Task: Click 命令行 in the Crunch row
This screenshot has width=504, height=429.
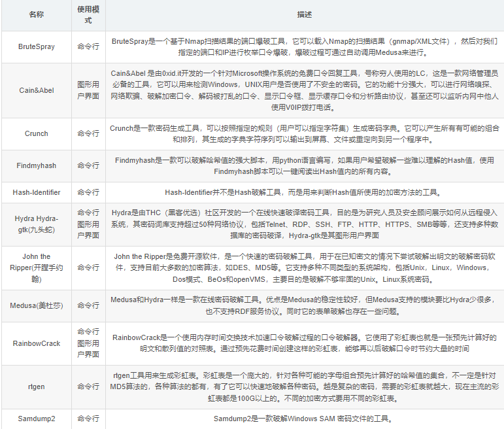Action: click(x=88, y=133)
